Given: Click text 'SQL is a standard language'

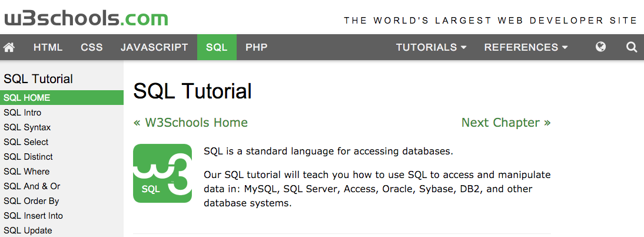Looking at the screenshot, I should point(328,151).
